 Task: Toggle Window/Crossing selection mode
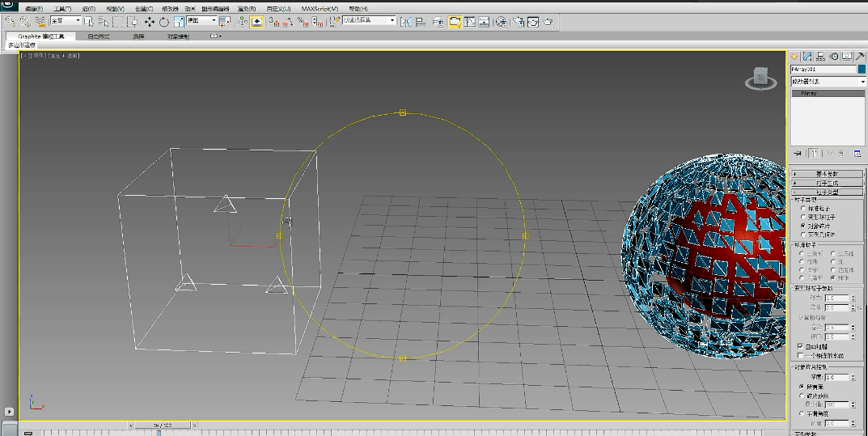133,22
